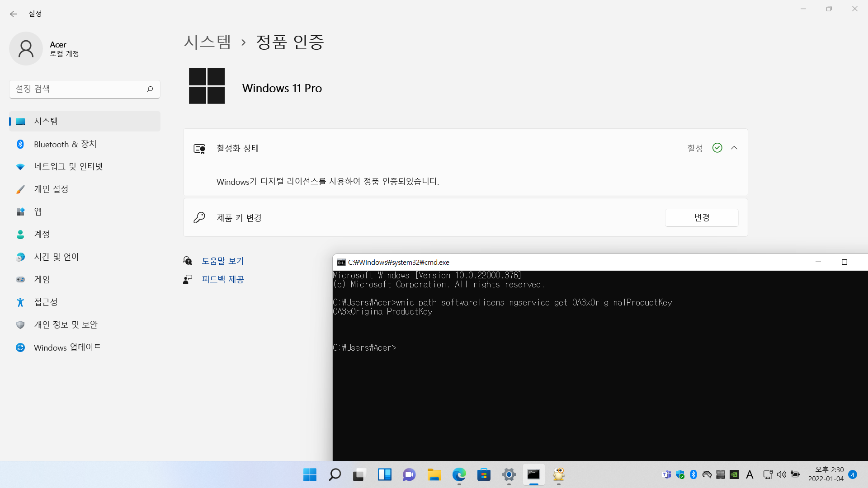Image resolution: width=868 pixels, height=488 pixels.
Task: Select 시스템 in the sidebar
Action: click(85, 121)
